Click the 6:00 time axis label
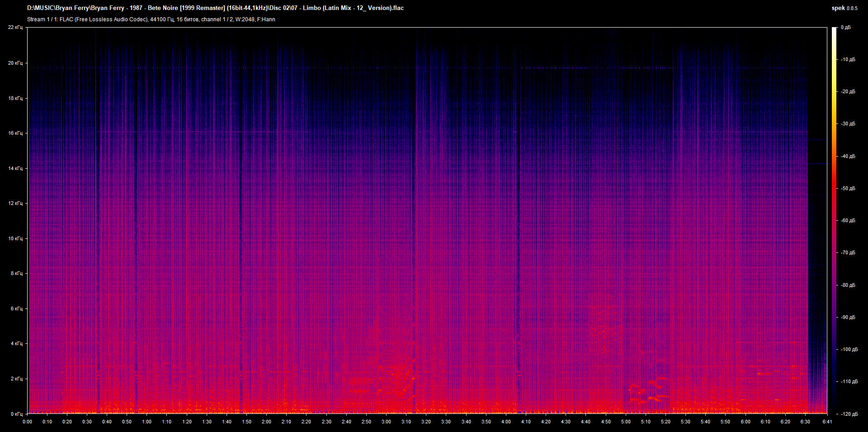Viewport: 868px width, 432px height. [745, 422]
